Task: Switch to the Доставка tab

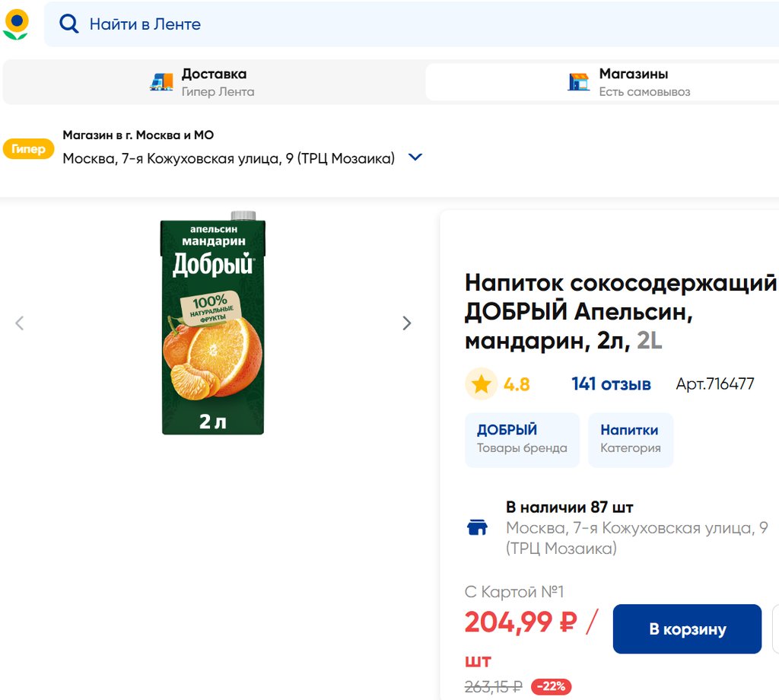Action: [213, 82]
